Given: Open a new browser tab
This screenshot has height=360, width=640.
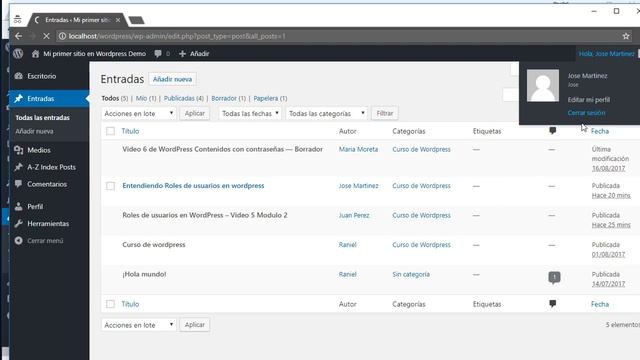Looking at the screenshot, I should 136,20.
